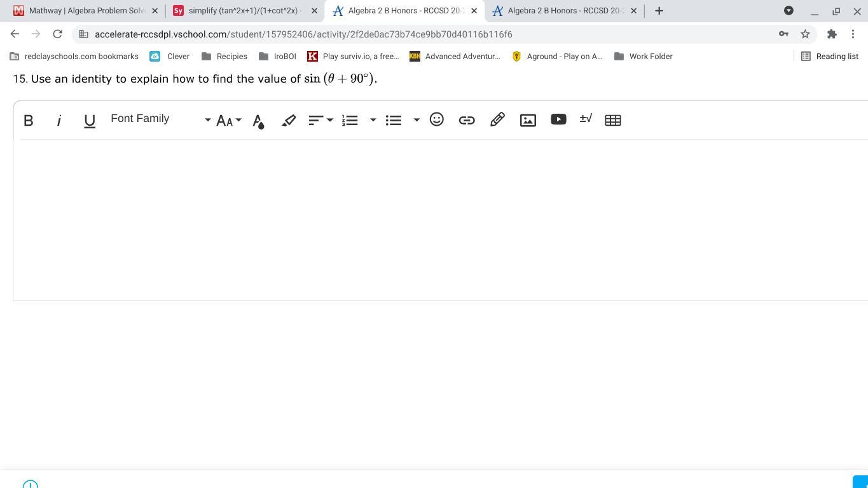Insert an emoji with the smiley icon

click(436, 119)
